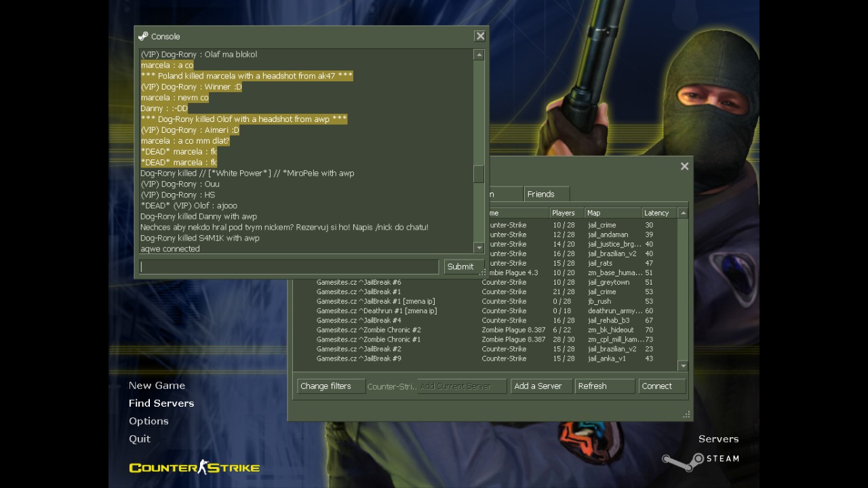This screenshot has height=488, width=868.
Task: Open Change filters in server browser
Action: (x=332, y=386)
